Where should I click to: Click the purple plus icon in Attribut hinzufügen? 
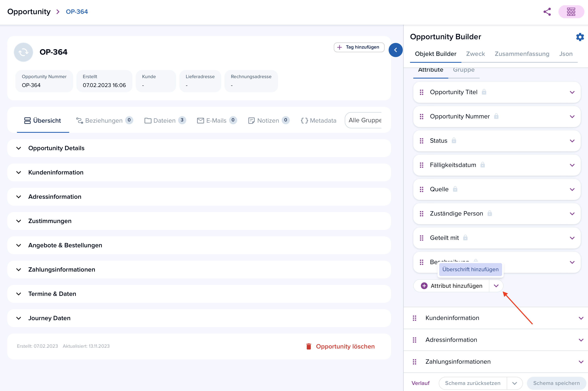424,286
